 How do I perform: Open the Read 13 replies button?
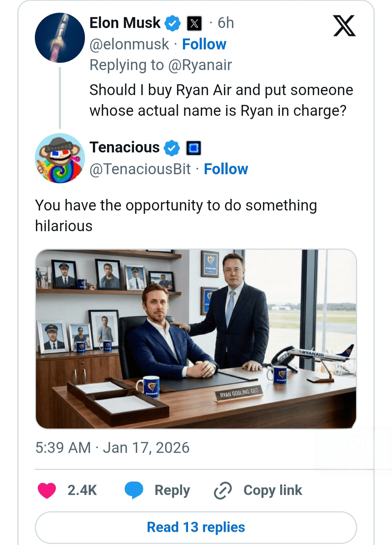pos(196,527)
